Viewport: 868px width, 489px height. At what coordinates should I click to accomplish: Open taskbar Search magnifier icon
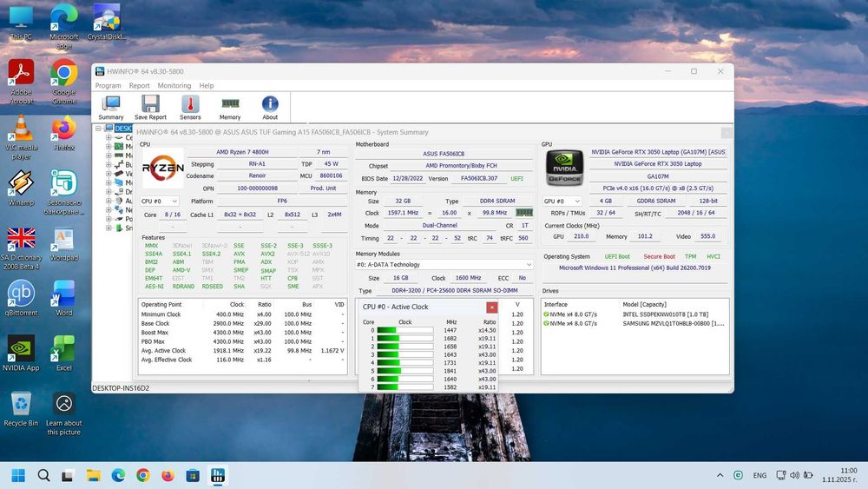coord(43,475)
